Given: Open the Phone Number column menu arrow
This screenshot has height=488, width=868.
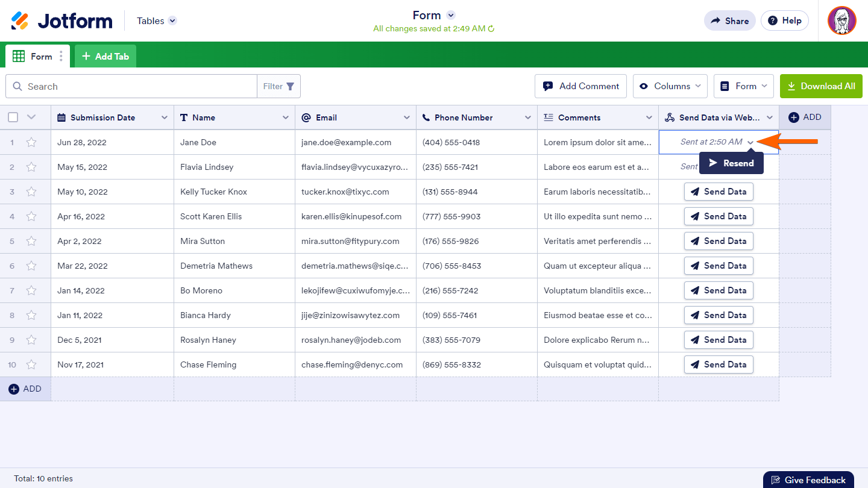Looking at the screenshot, I should (x=528, y=117).
